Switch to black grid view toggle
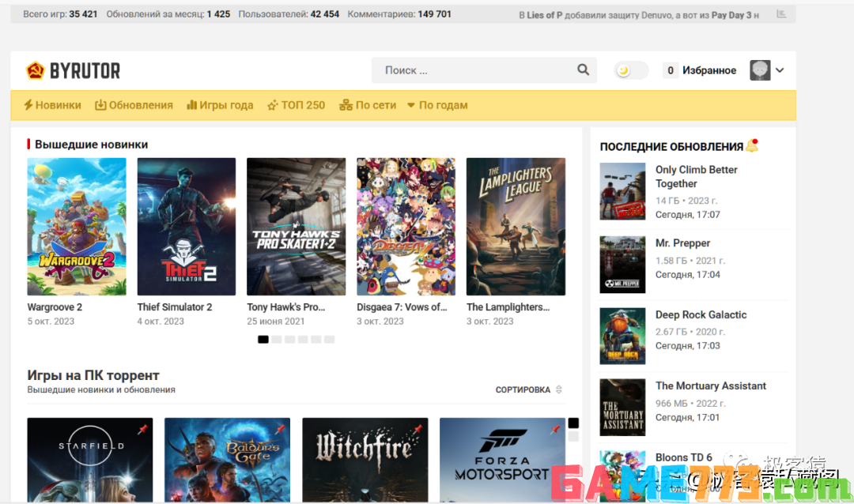 click(x=573, y=423)
